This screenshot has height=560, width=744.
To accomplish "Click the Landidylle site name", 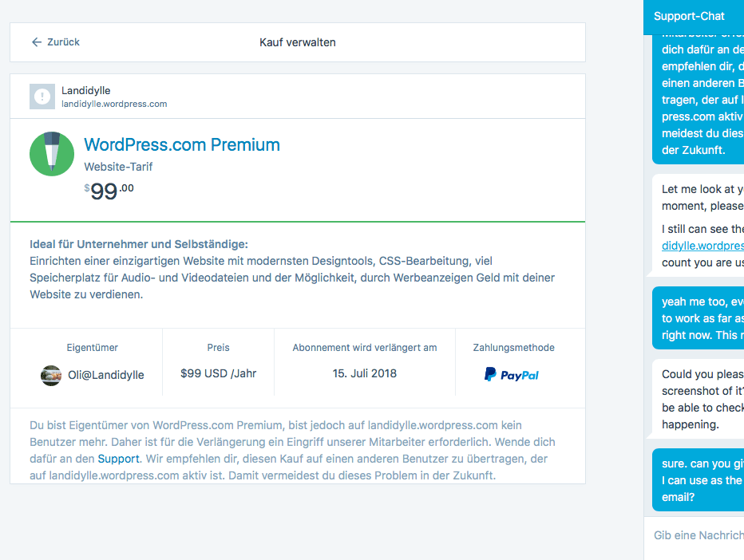I will pos(86,91).
